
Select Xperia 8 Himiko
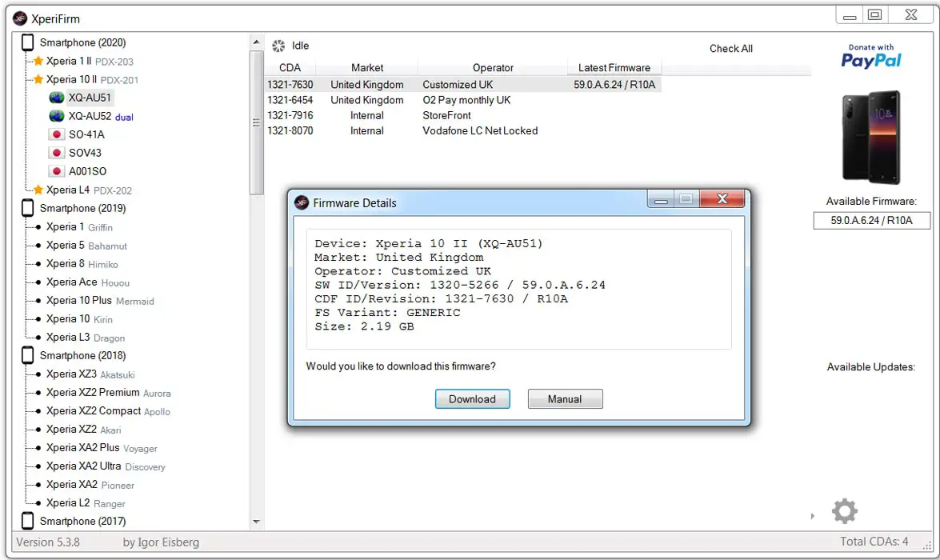[x=82, y=264]
